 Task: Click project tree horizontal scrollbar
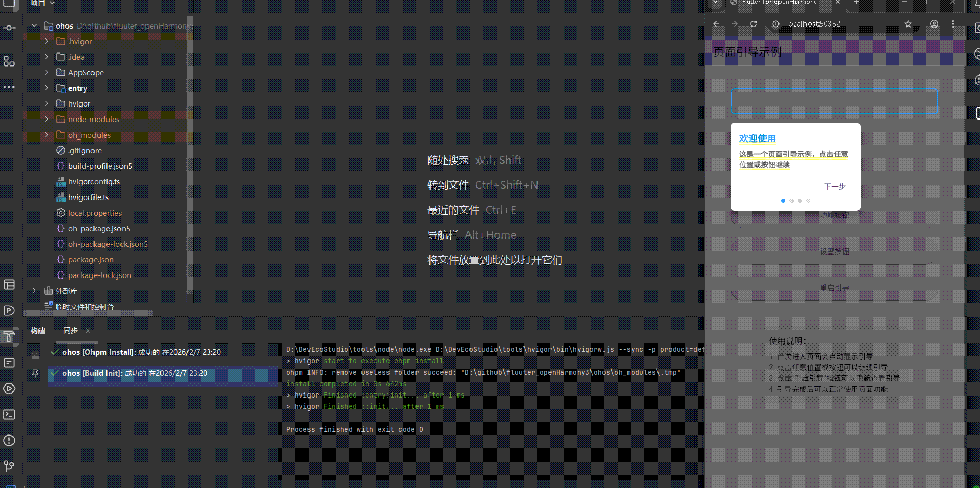[88, 313]
